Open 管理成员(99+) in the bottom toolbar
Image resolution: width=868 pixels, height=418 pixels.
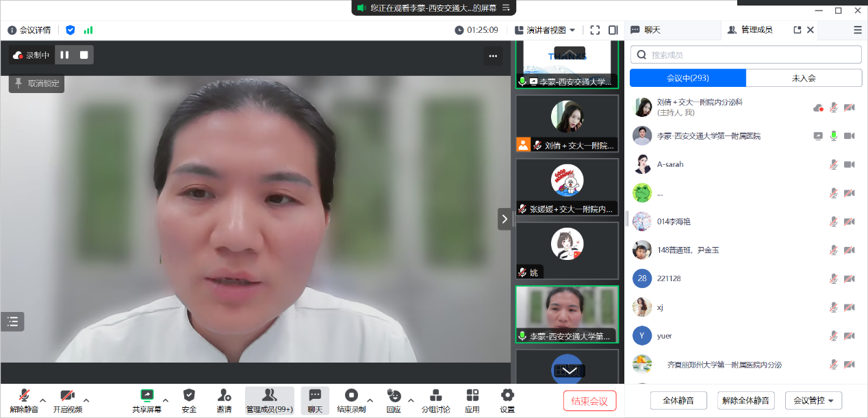click(270, 401)
